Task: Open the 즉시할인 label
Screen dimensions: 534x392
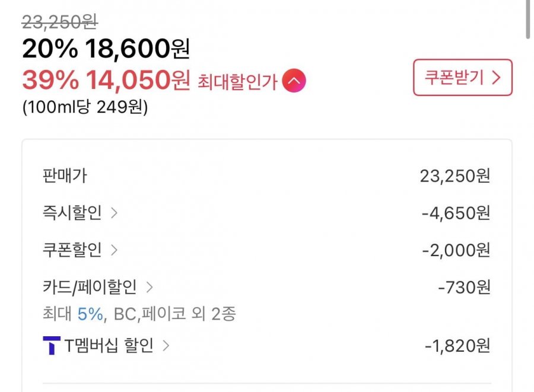Action: click(72, 213)
